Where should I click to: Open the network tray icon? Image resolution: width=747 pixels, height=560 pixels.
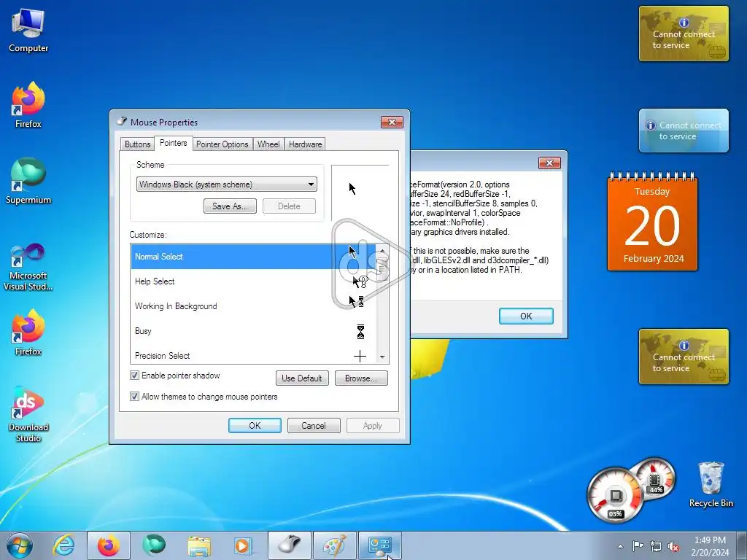pos(656,546)
